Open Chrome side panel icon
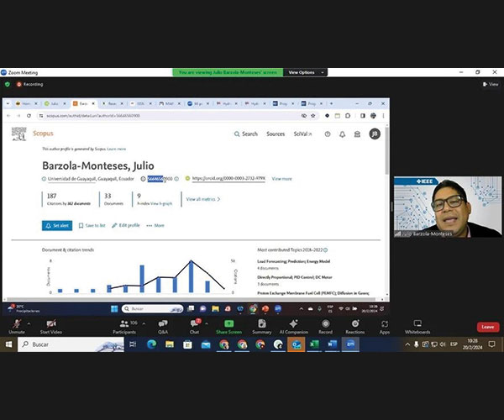504x420 pixels. (363, 116)
